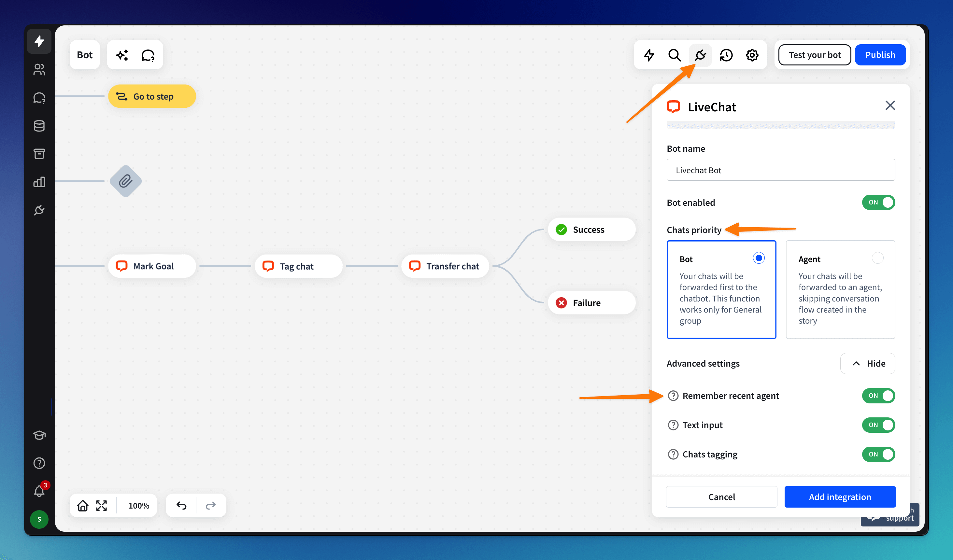Toggle the Bot enabled switch

click(878, 202)
